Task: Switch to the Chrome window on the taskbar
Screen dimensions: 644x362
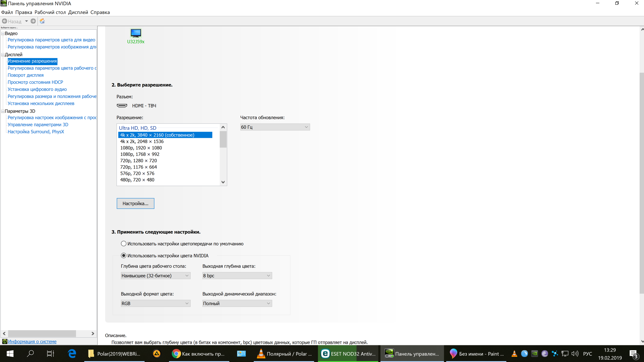Action: click(x=199, y=354)
